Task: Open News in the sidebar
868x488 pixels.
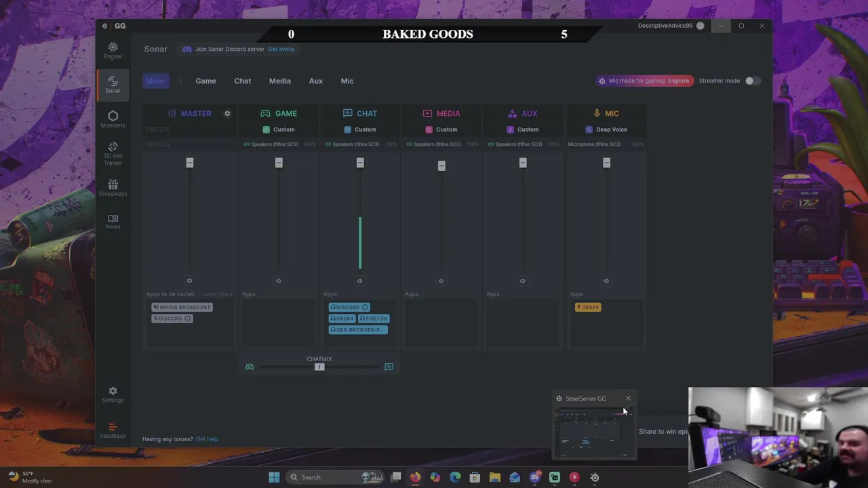Action: point(113,222)
